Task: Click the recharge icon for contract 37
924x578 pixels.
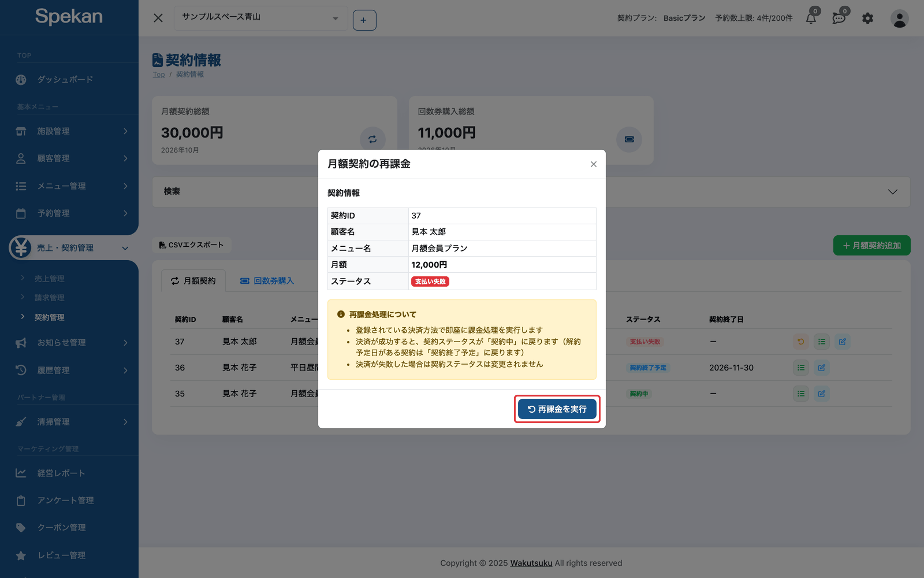Action: click(800, 342)
